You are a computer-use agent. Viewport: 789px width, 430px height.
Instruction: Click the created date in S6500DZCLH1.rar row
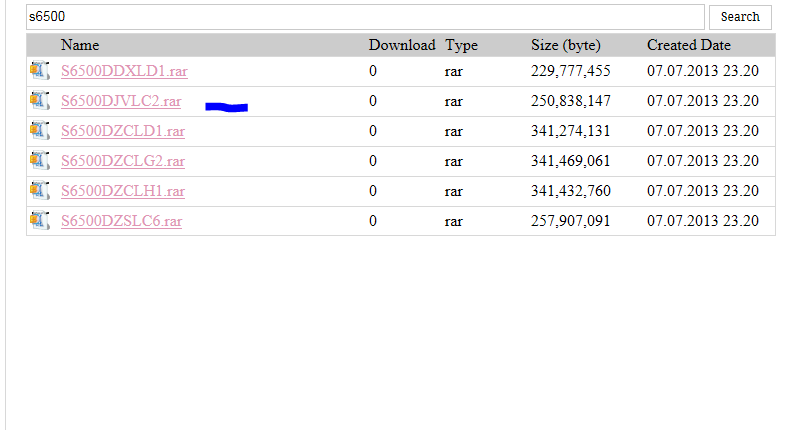point(703,191)
